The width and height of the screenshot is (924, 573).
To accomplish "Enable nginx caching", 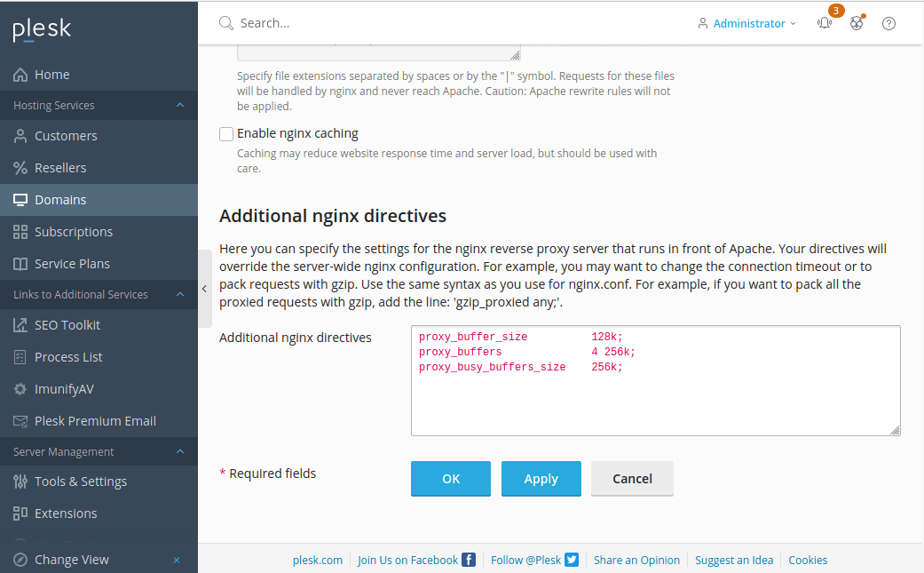I will pos(225,133).
